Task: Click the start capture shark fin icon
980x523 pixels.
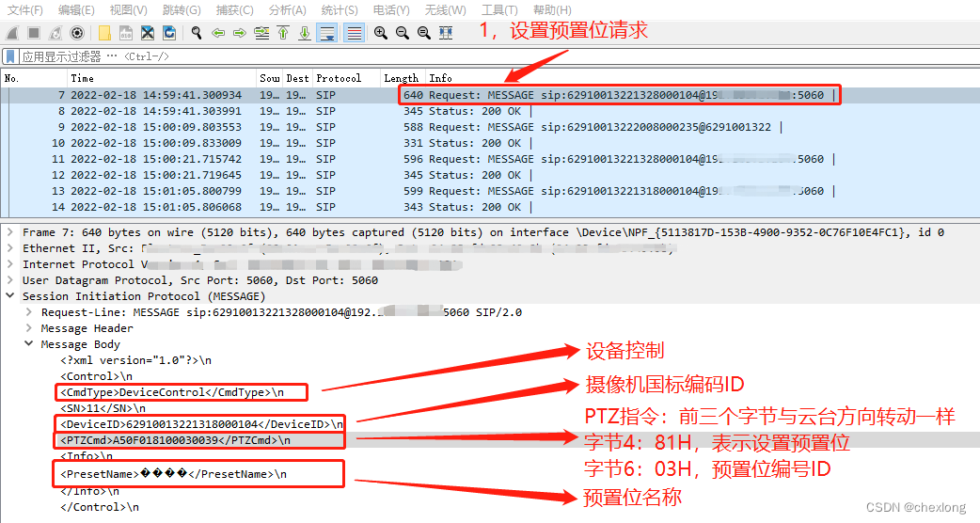Action: coord(12,33)
